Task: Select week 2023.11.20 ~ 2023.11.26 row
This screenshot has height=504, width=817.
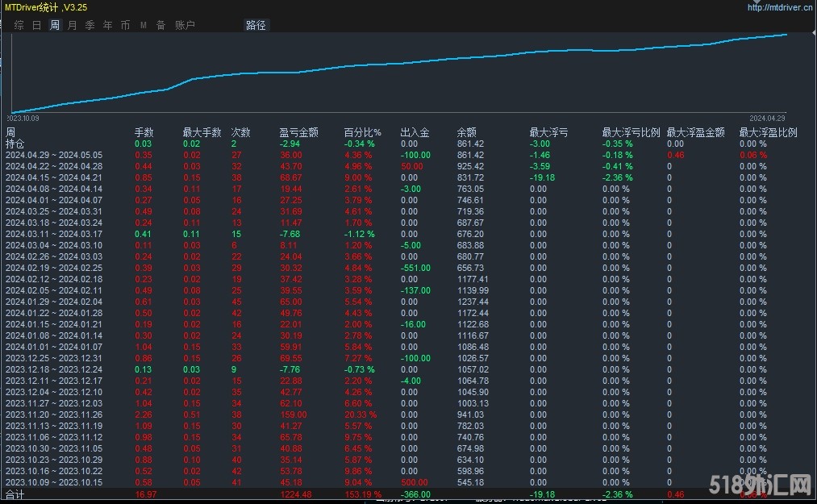Action: 54,414
